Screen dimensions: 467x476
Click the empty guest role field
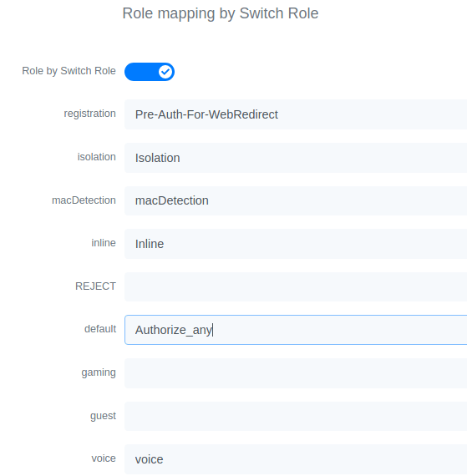tap(296, 416)
